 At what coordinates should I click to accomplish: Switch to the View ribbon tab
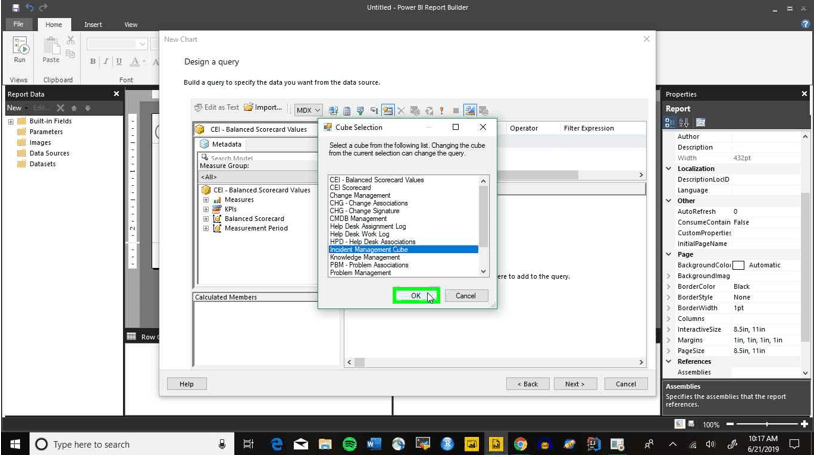(131, 24)
